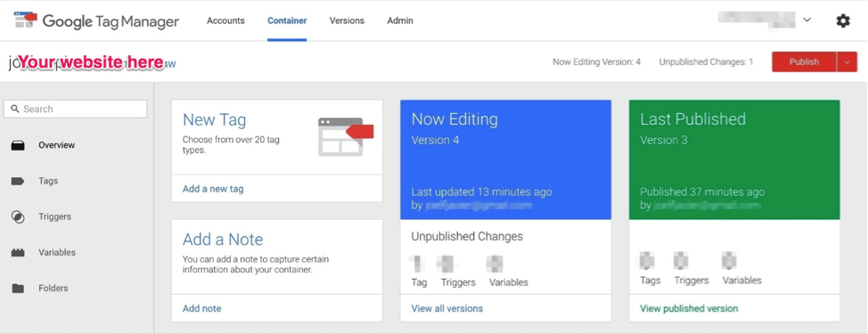Click the Unpublished Changes: 1 text
868x334 pixels.
coord(706,62)
